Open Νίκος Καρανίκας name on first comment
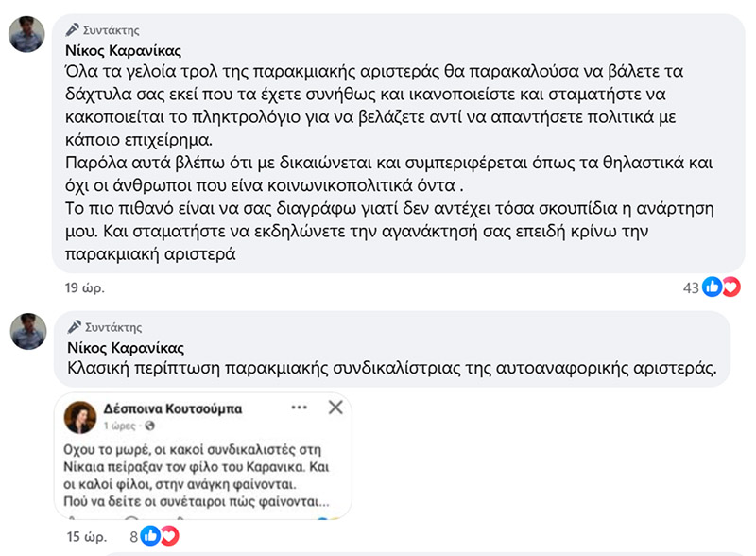Screen dimensions: 756x556 pyautogui.click(x=124, y=51)
